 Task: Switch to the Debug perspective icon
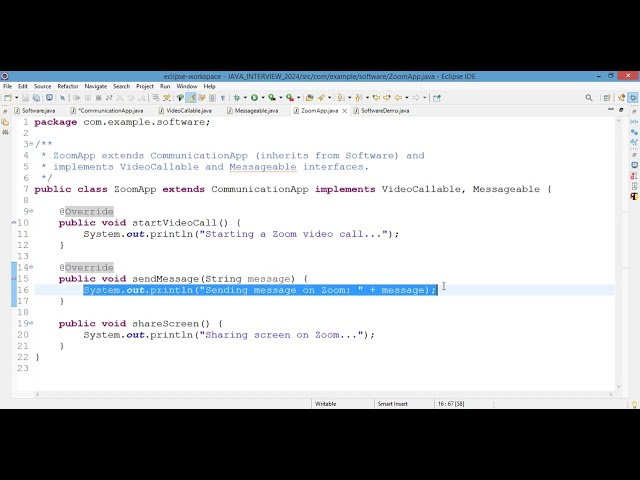pos(633,98)
